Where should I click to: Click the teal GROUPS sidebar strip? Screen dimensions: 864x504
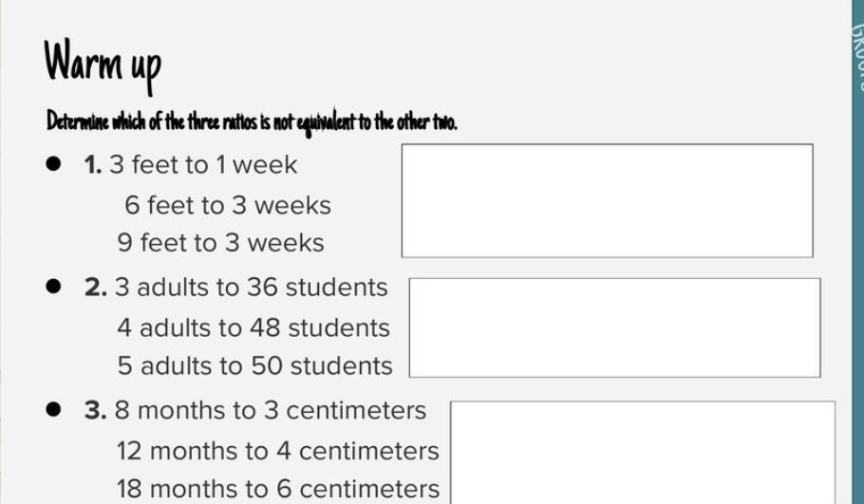pos(857,252)
